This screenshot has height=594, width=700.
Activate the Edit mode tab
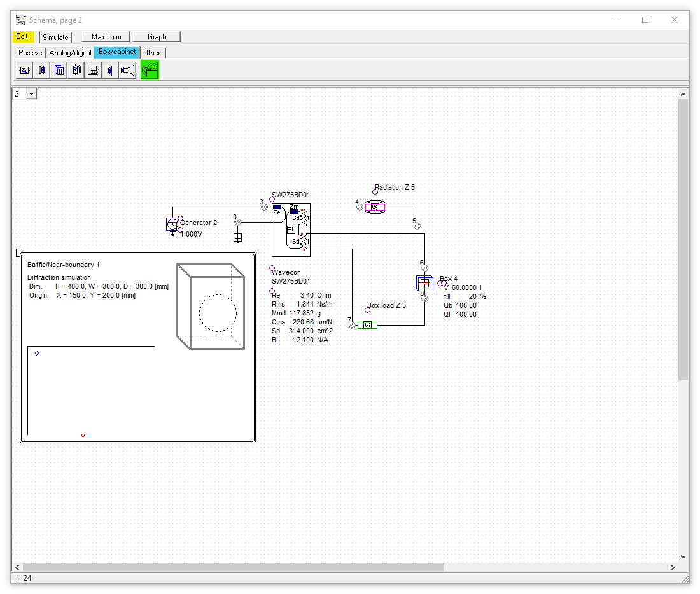point(23,37)
